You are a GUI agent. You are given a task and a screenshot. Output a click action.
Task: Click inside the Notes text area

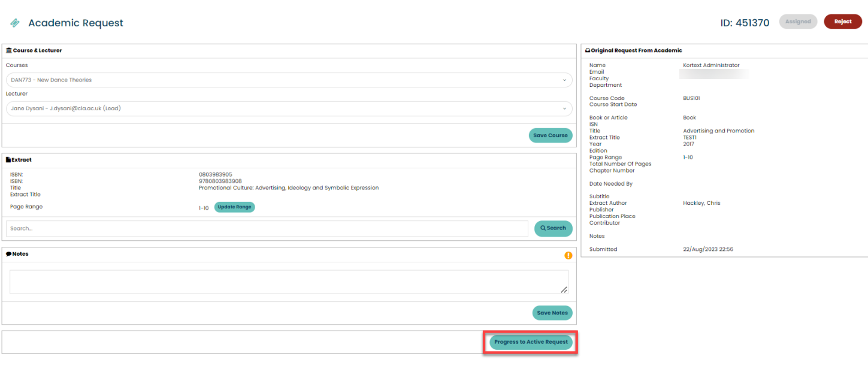(288, 282)
